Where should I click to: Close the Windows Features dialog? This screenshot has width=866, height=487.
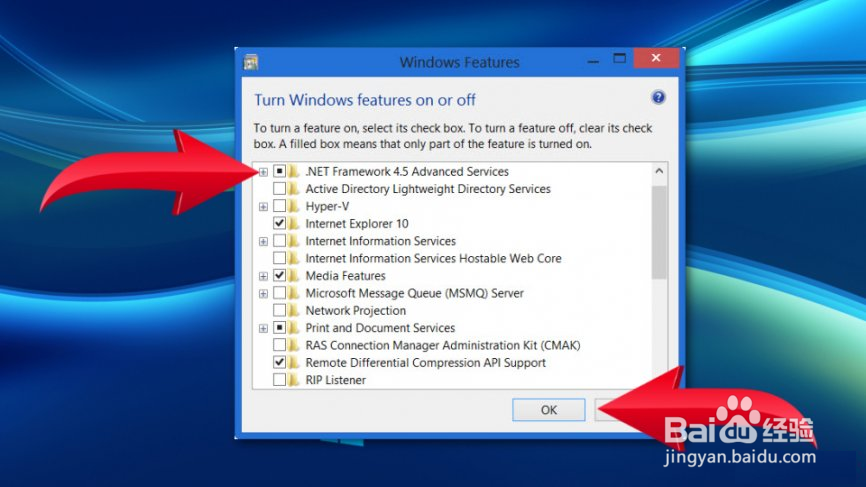pyautogui.click(x=656, y=58)
